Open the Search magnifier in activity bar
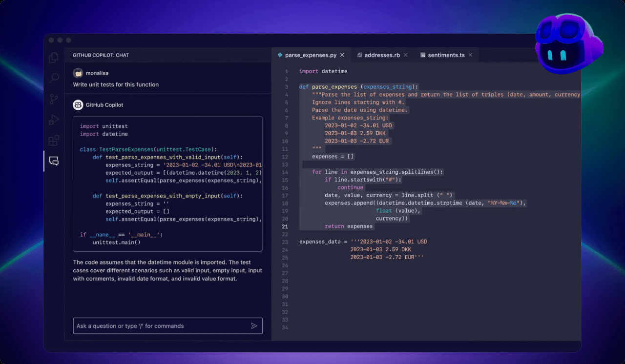 54,78
